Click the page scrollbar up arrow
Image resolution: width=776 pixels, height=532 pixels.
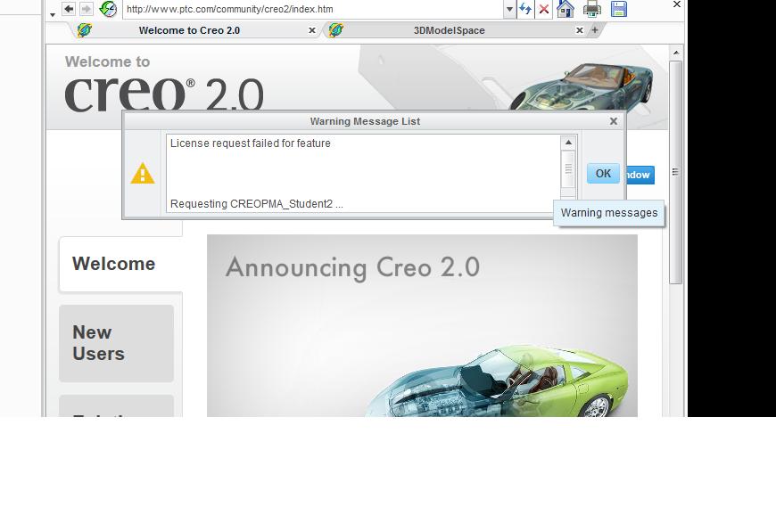pyautogui.click(x=676, y=53)
